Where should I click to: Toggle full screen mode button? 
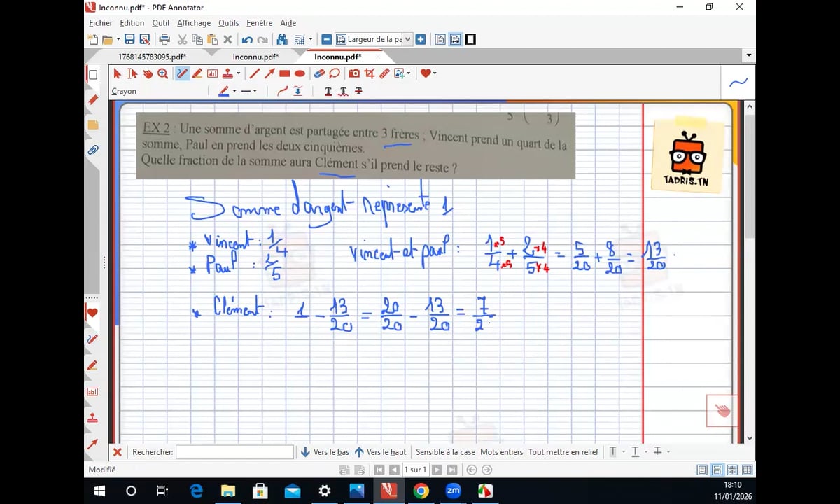coord(470,40)
